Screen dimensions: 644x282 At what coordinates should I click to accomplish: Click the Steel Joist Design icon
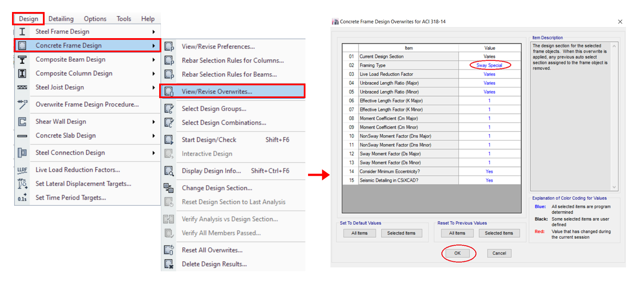pyautogui.click(x=22, y=87)
